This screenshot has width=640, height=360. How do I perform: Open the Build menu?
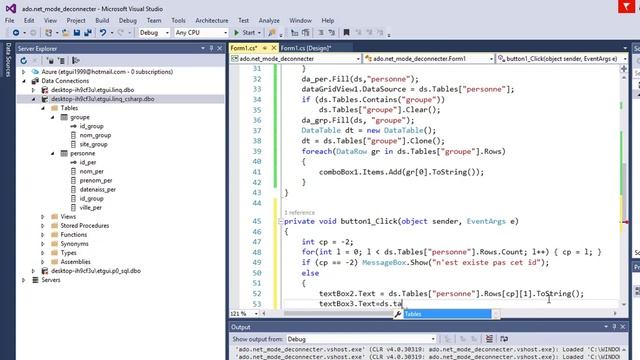point(102,20)
